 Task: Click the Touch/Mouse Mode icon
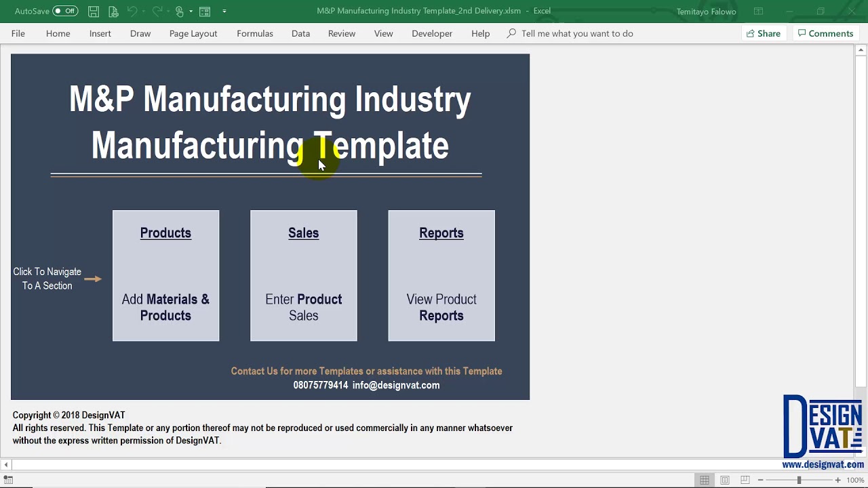(x=180, y=11)
